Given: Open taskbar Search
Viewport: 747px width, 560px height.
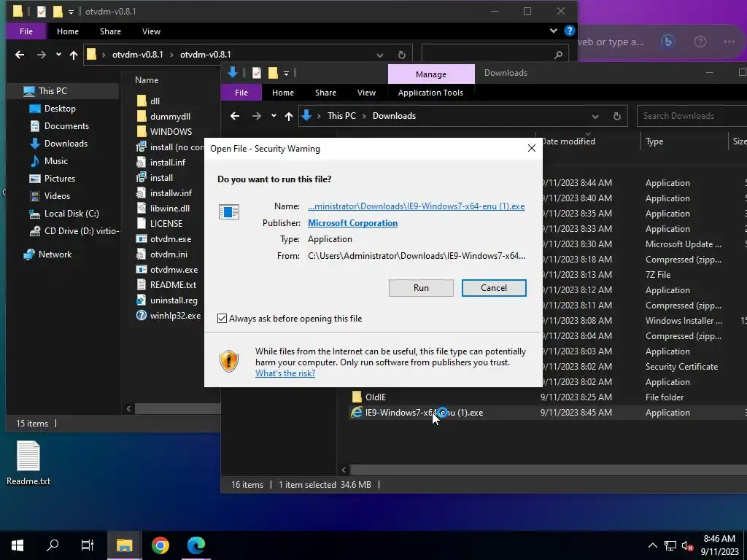Looking at the screenshot, I should pyautogui.click(x=53, y=545).
